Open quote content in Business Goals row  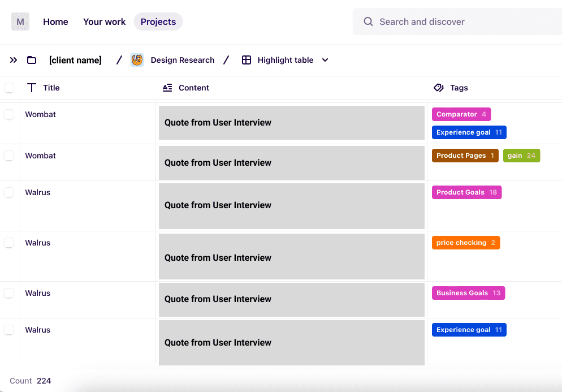291,300
